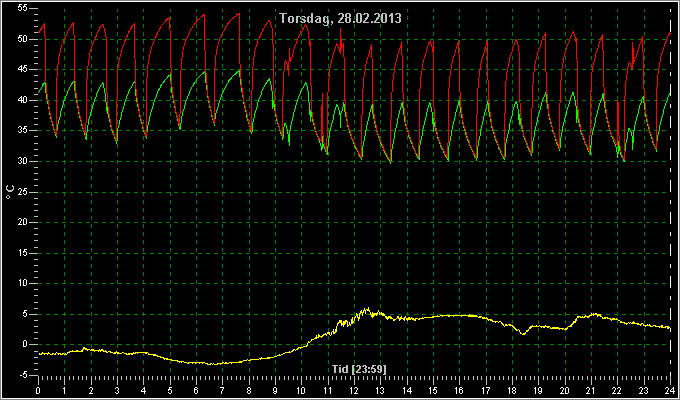
Task: Select the "50" temperature axis label
Action: point(23,39)
